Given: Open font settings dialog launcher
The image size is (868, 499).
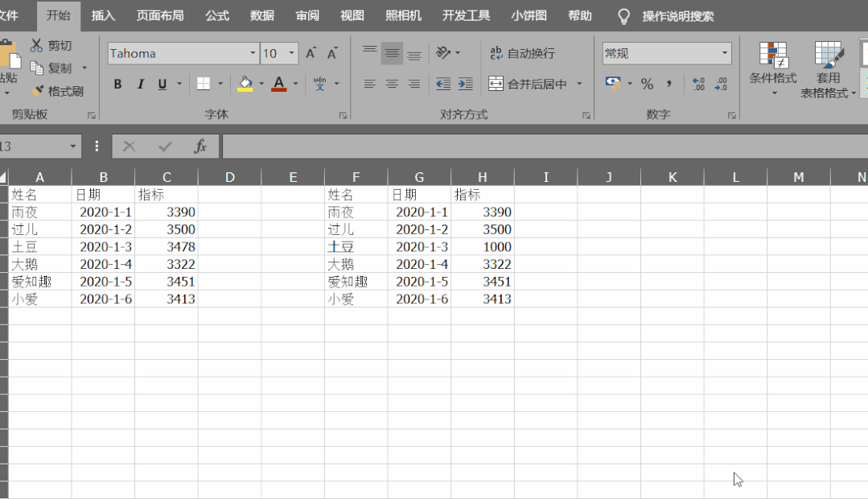Looking at the screenshot, I should pos(343,115).
